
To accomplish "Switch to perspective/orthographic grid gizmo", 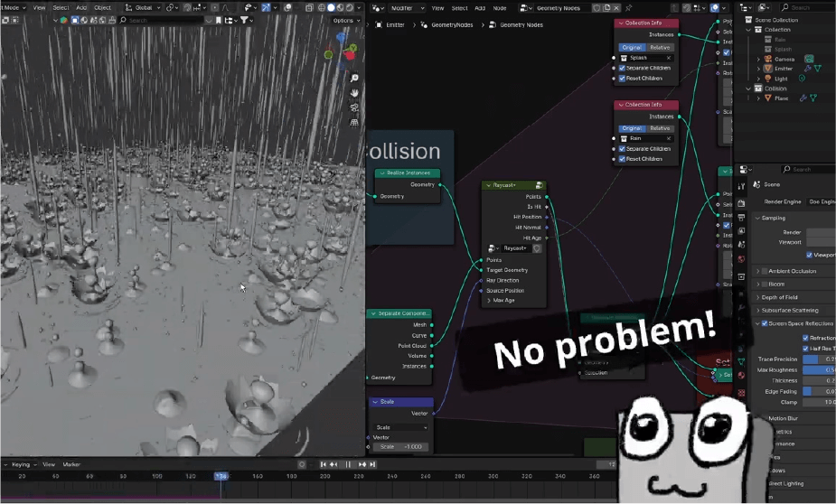I will 355,122.
